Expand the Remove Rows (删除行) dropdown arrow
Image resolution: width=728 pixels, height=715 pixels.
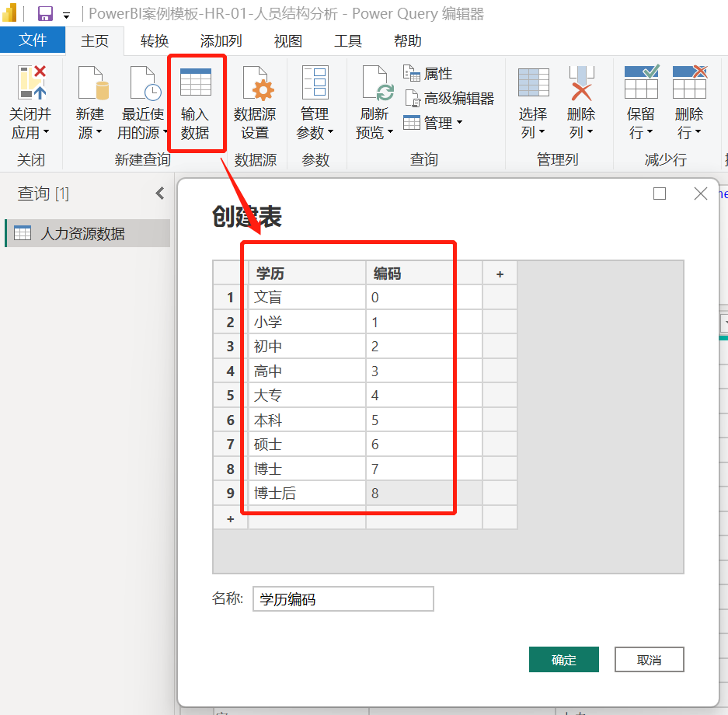pos(698,131)
